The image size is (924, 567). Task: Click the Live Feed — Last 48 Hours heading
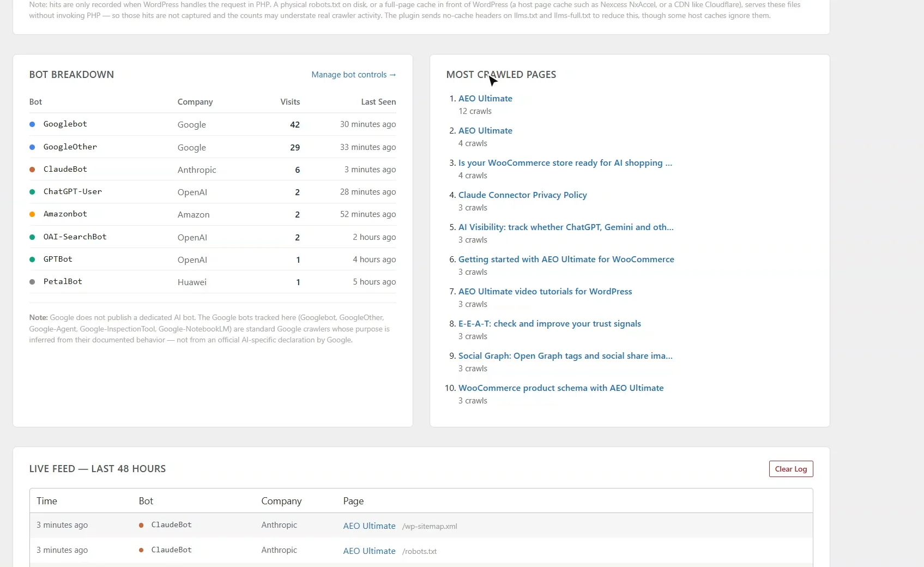[x=98, y=469]
